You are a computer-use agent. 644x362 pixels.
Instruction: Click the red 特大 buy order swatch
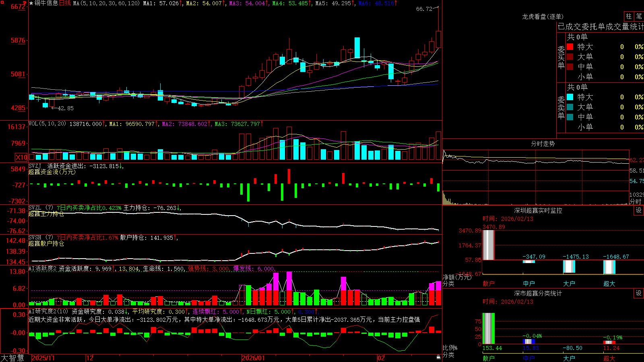(570, 47)
